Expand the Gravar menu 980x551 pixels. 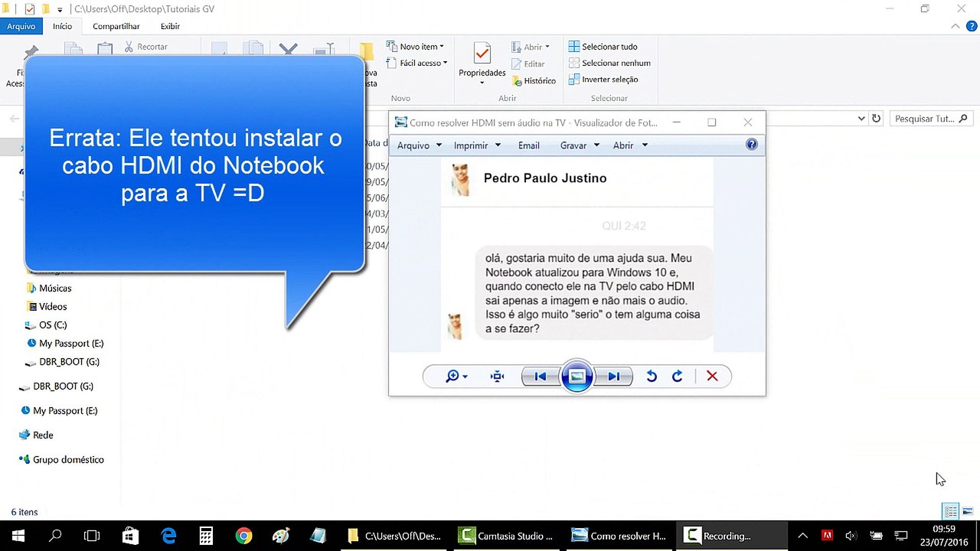pyautogui.click(x=579, y=145)
